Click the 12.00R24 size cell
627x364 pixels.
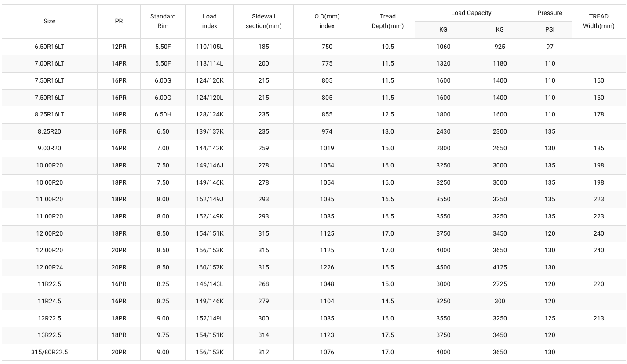[x=49, y=267]
